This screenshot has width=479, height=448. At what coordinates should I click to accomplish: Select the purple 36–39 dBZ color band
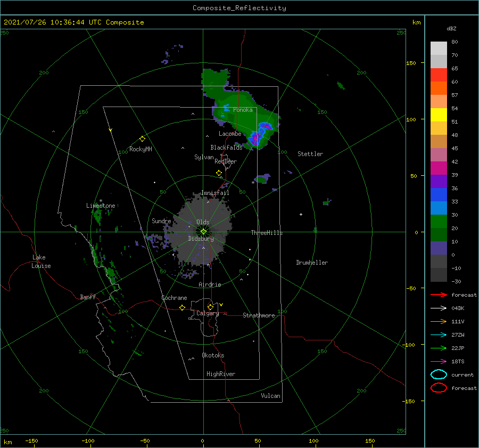tap(439, 182)
